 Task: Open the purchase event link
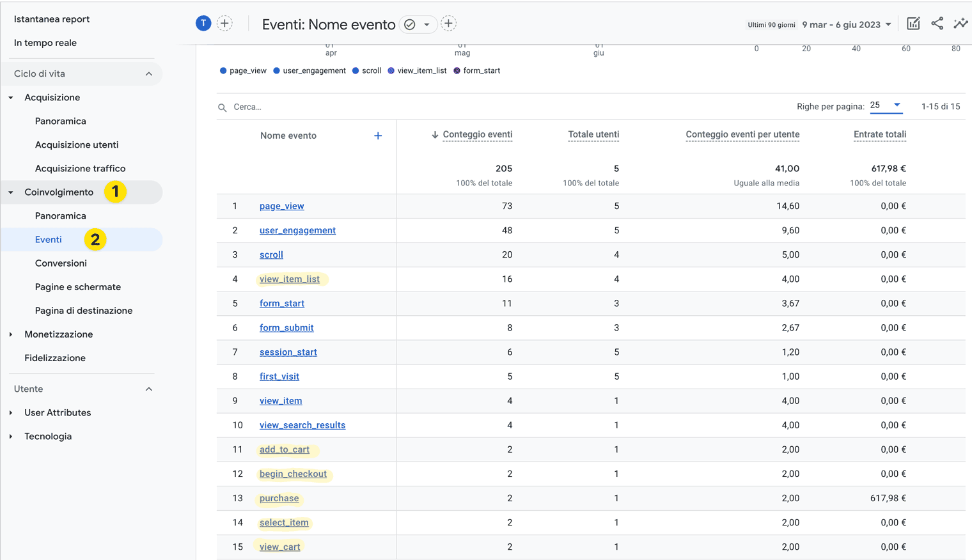pos(279,498)
